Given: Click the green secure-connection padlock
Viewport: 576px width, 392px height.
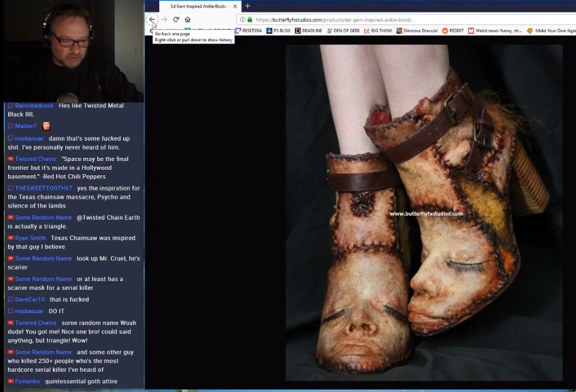Looking at the screenshot, I should pos(250,20).
